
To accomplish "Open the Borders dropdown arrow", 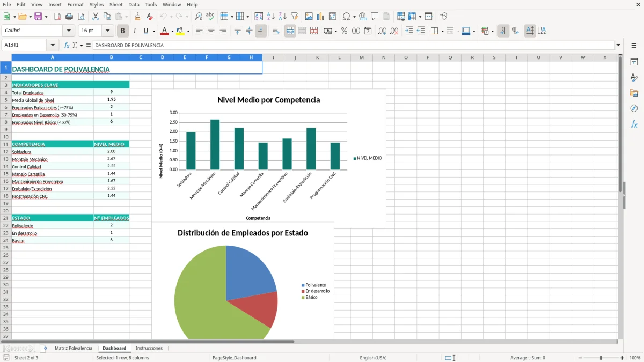I will (x=442, y=31).
